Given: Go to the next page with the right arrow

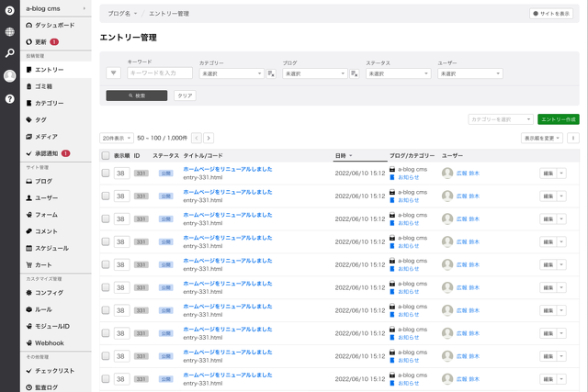Looking at the screenshot, I should (209, 138).
